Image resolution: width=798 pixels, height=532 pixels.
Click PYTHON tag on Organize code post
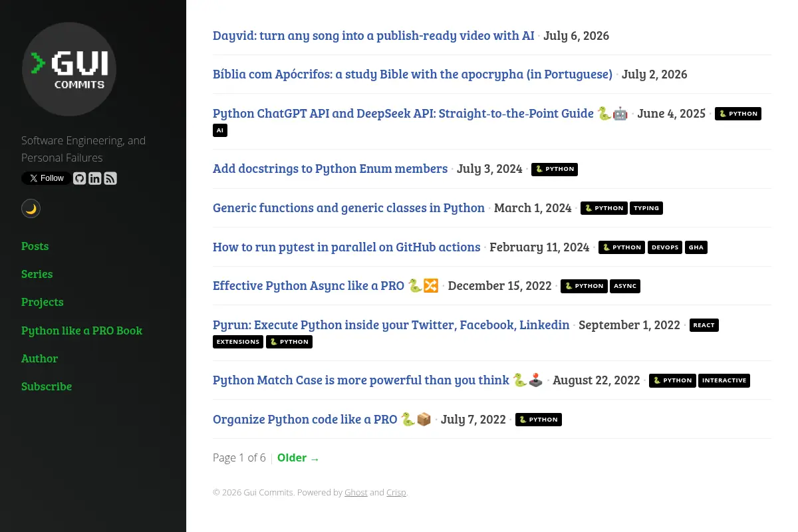coord(539,420)
